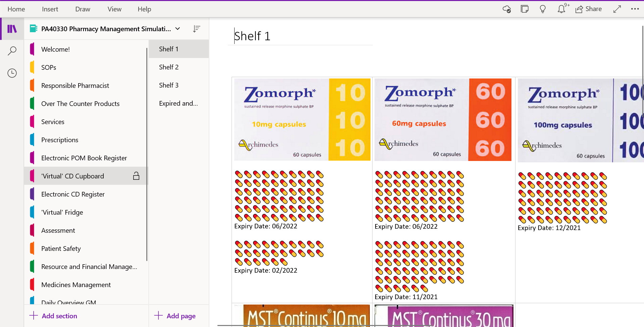The height and width of the screenshot is (327, 644).
Task: Click the sort pages icon
Action: tap(197, 29)
